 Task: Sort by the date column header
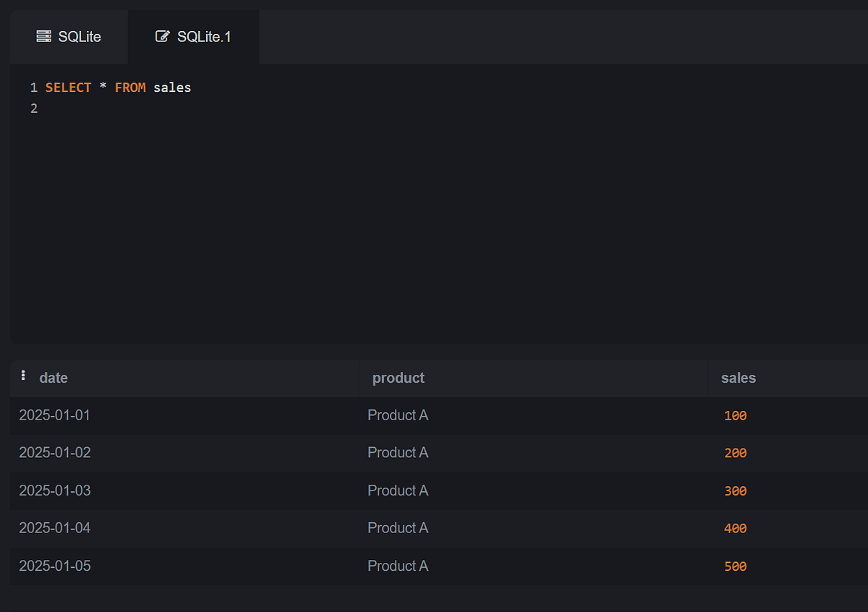[54, 378]
